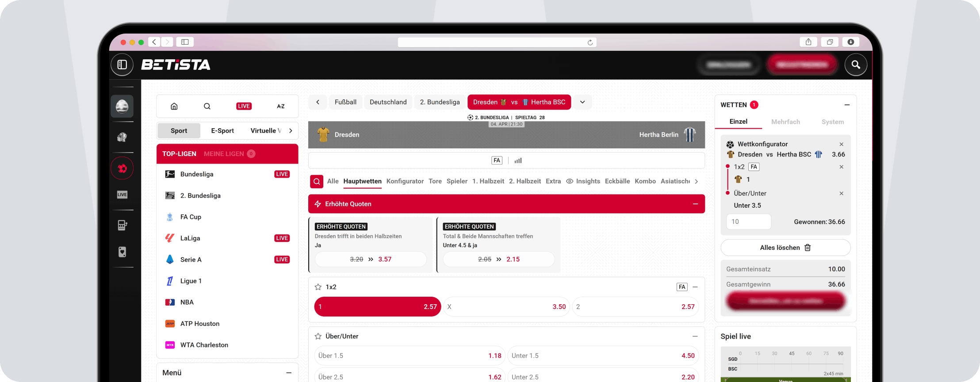Switch to System bet tab
The image size is (980, 382).
coord(833,122)
